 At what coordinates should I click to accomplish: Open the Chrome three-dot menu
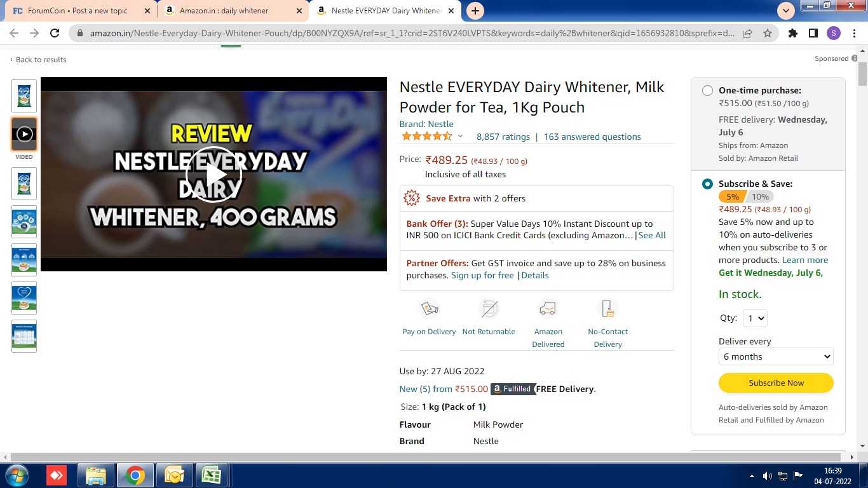853,33
